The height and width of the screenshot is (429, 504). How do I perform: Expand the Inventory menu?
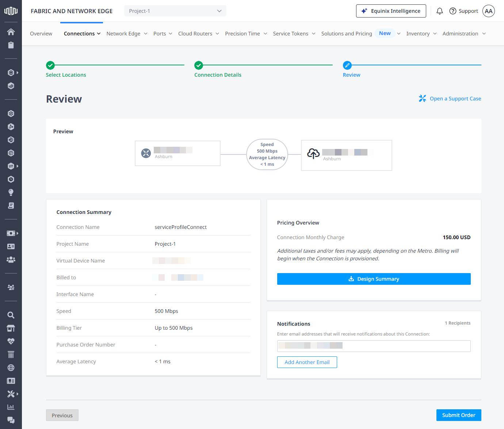(421, 34)
